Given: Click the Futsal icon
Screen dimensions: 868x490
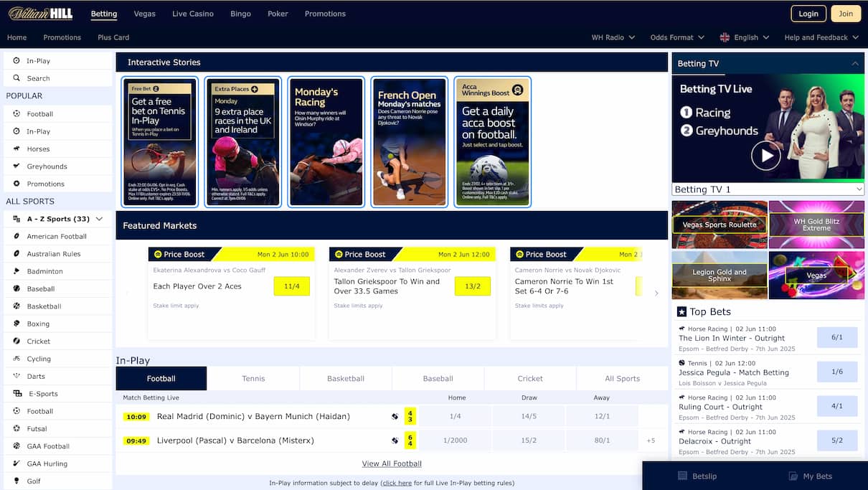Looking at the screenshot, I should pos(16,428).
